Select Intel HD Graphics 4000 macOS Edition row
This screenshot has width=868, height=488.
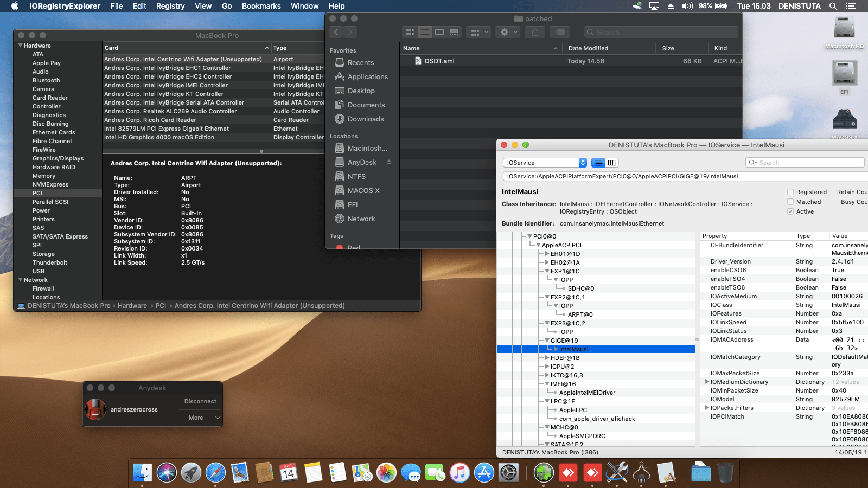coord(214,137)
